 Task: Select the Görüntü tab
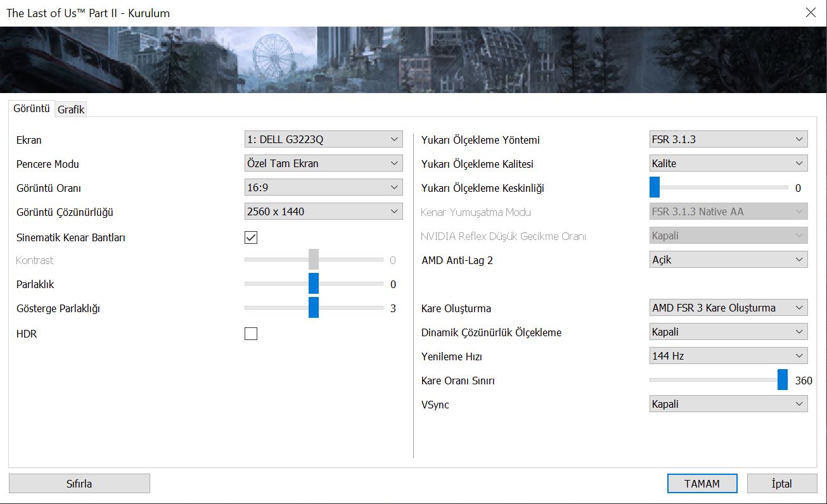pyautogui.click(x=31, y=108)
